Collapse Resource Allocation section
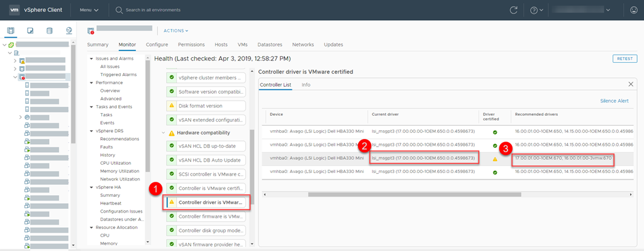Image resolution: width=644 pixels, height=251 pixels. point(92,228)
